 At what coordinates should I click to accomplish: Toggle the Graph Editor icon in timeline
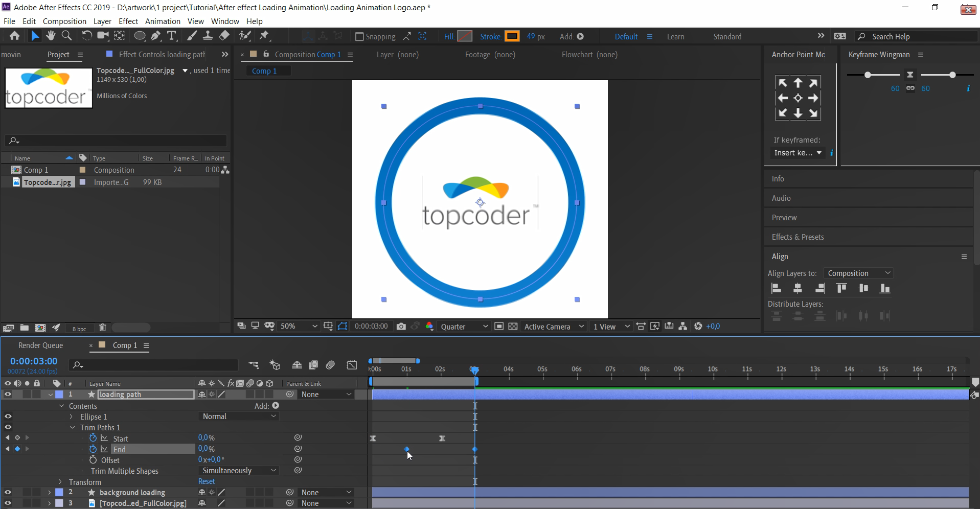[352, 365]
